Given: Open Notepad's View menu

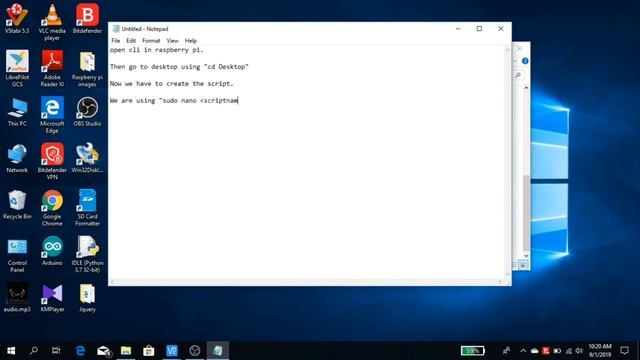Looking at the screenshot, I should tap(172, 40).
